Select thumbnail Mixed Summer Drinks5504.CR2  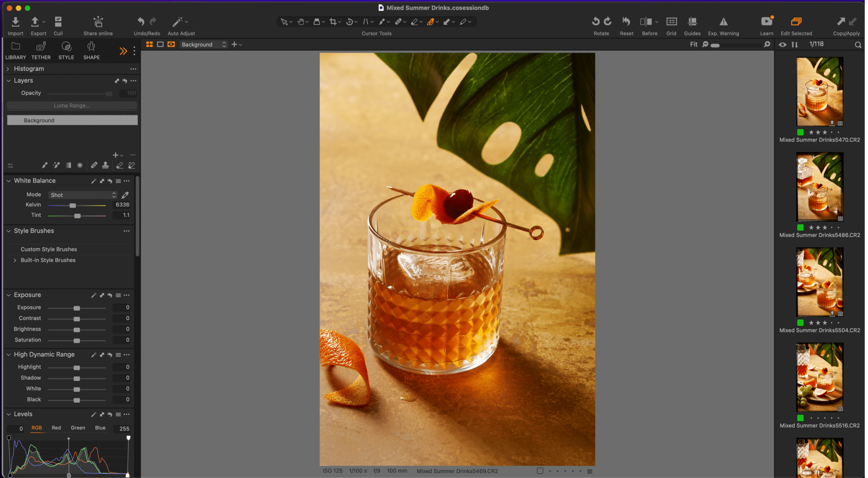(820, 282)
